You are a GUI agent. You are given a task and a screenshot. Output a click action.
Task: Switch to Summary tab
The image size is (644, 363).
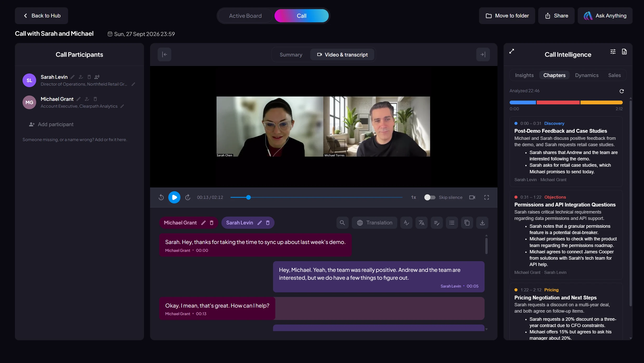tap(291, 55)
